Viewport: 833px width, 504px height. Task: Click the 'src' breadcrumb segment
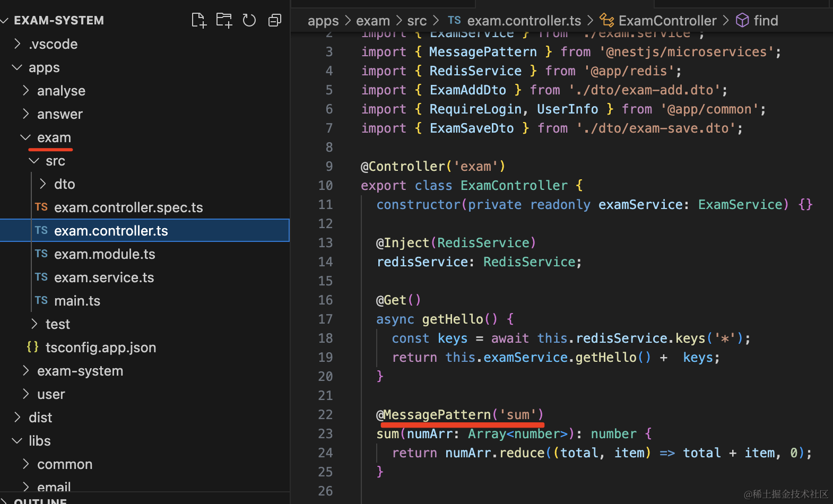(x=417, y=21)
